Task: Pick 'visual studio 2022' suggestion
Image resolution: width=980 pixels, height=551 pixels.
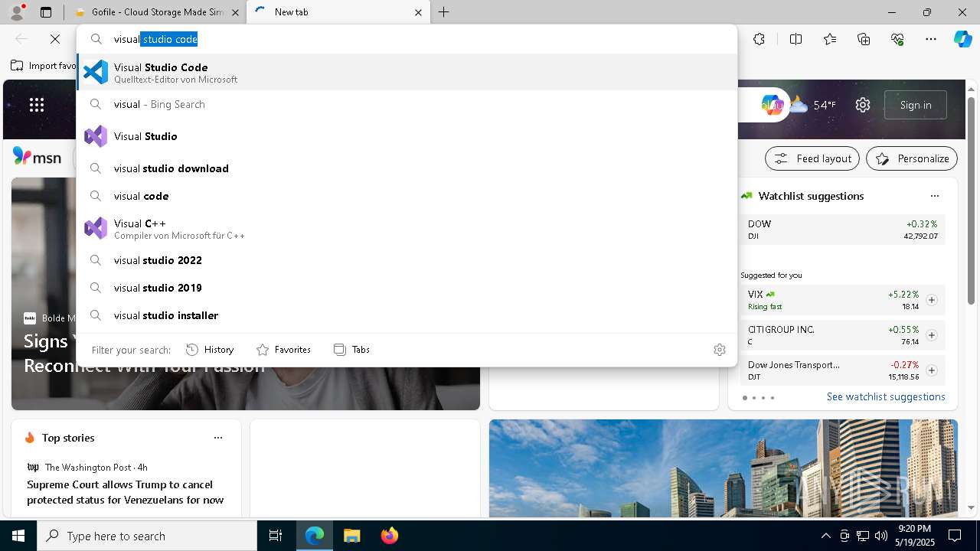Action: coord(407,260)
